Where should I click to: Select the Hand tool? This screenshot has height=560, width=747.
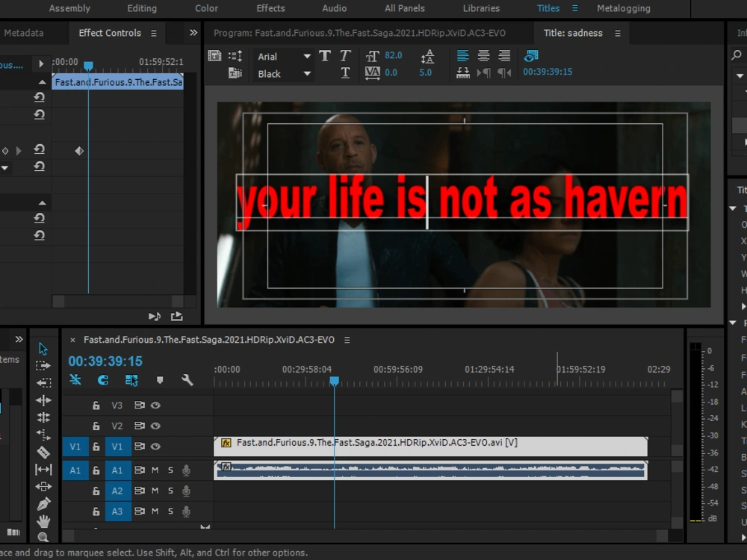click(43, 521)
